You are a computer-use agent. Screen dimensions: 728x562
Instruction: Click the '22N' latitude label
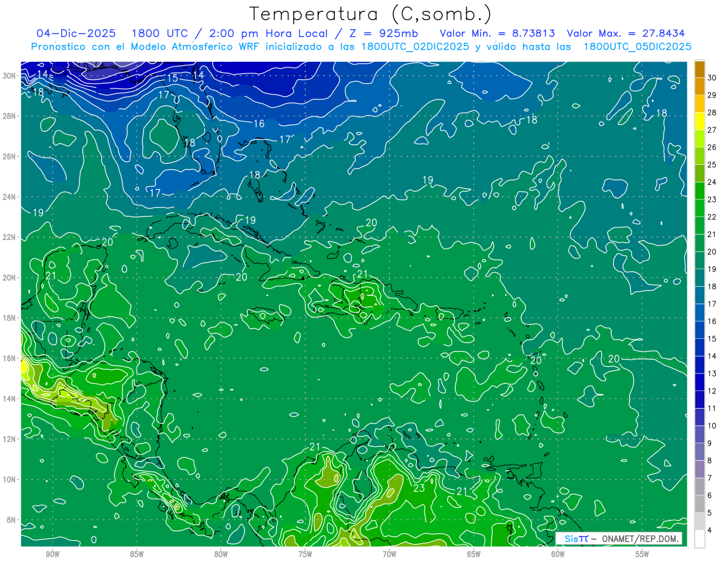pyautogui.click(x=10, y=237)
